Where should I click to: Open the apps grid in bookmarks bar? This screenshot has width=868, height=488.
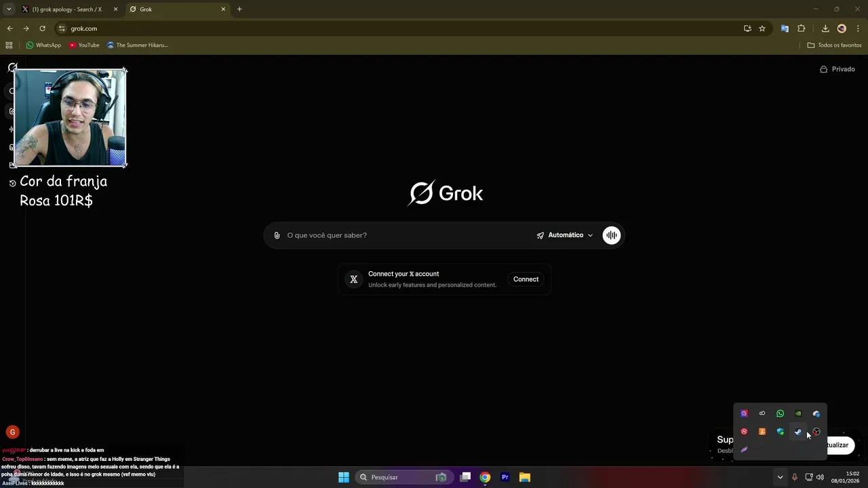tap(9, 45)
